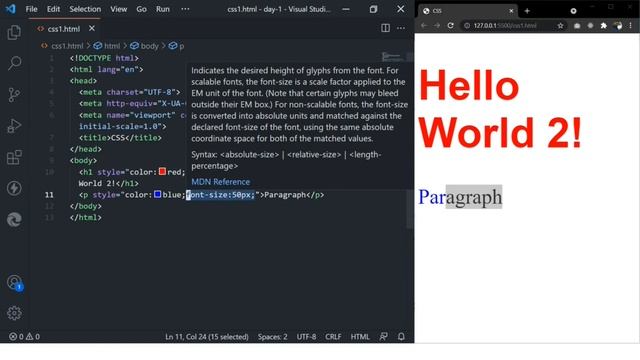The width and height of the screenshot is (640, 360).
Task: Split the editor to the right
Action: click(385, 28)
